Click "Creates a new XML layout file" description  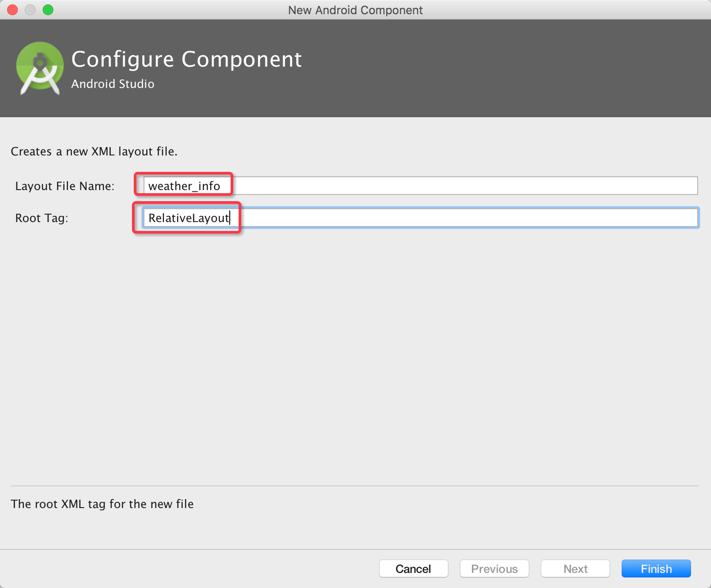point(94,151)
